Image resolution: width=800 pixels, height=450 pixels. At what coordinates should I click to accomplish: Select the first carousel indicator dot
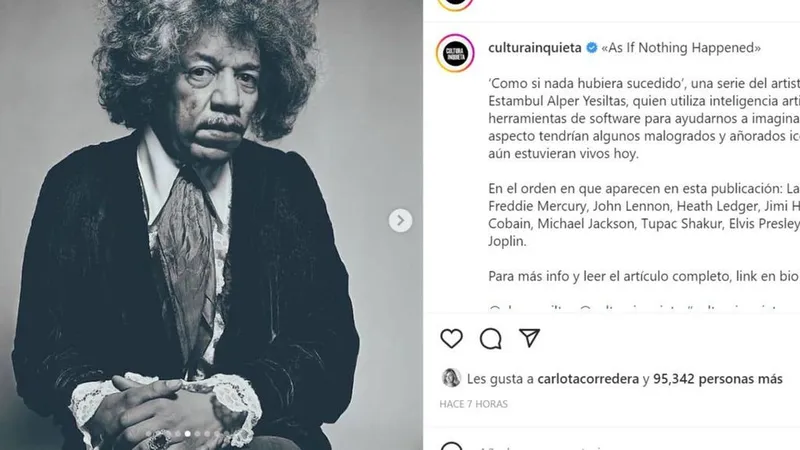point(149,434)
